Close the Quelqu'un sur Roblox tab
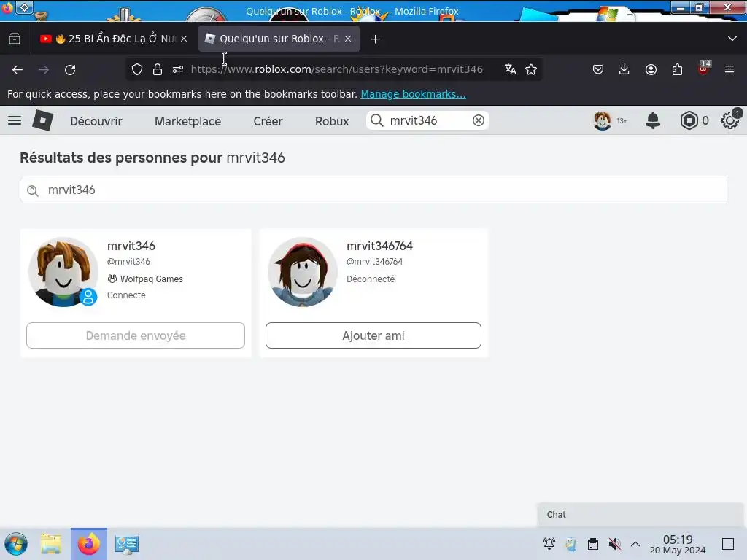747x560 pixels. click(348, 39)
